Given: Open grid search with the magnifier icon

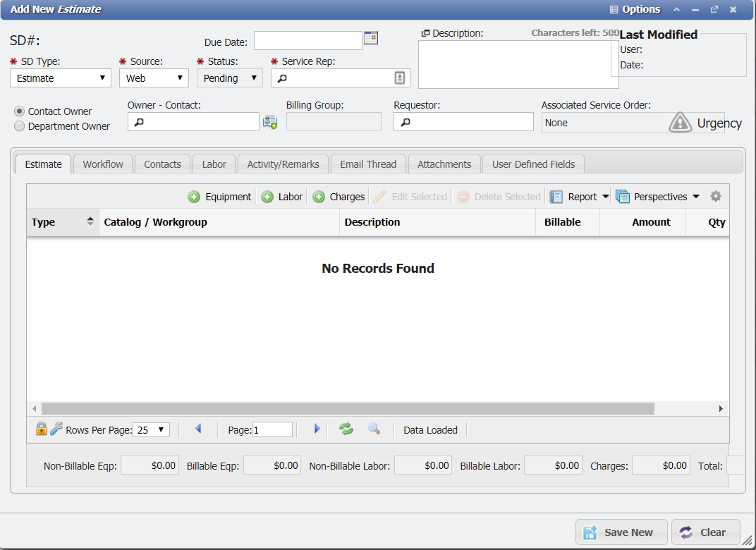Looking at the screenshot, I should 374,429.
